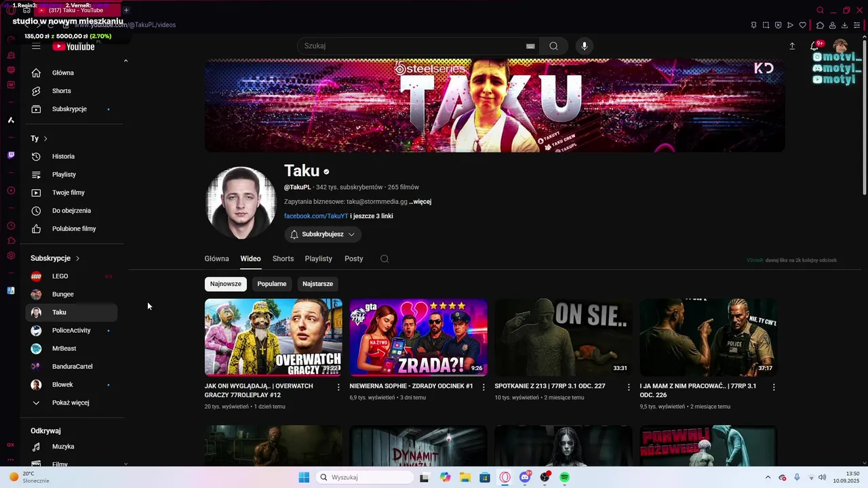Open the account avatar menu

pyautogui.click(x=840, y=45)
